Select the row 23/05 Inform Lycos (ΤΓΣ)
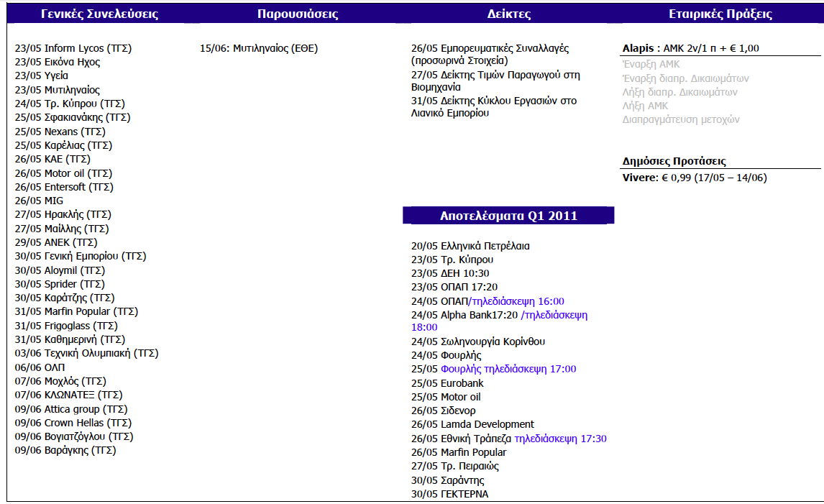Screen dimensions: 824x504 [x=73, y=48]
